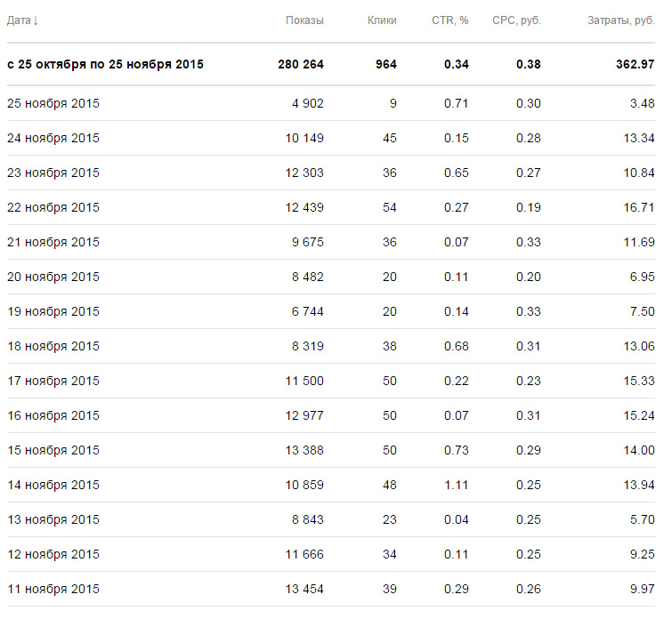
Task: Select the 20 ноября 2015 row
Action: click(x=53, y=277)
